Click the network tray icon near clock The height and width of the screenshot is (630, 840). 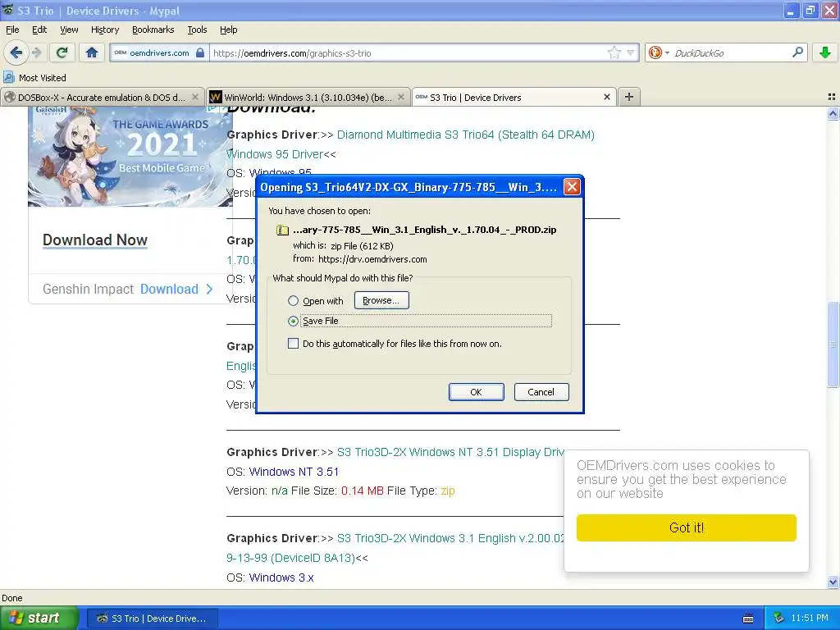778,618
